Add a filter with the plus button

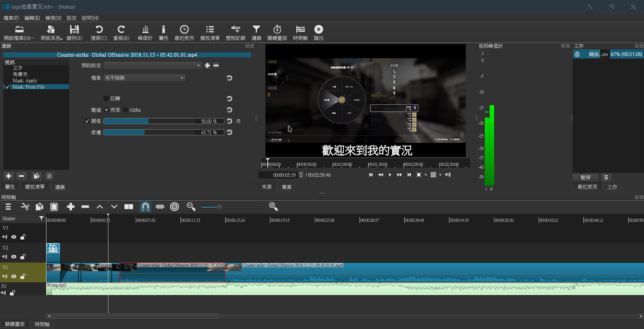point(8,176)
